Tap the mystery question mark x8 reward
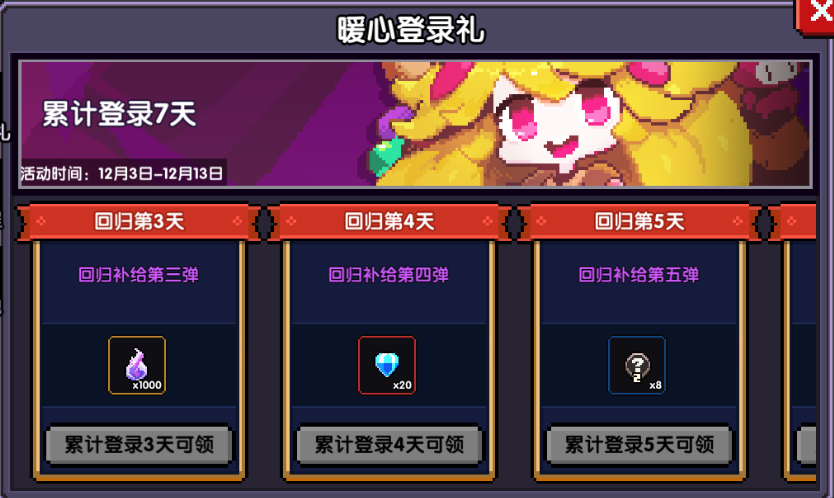This screenshot has width=834, height=498. click(x=637, y=366)
